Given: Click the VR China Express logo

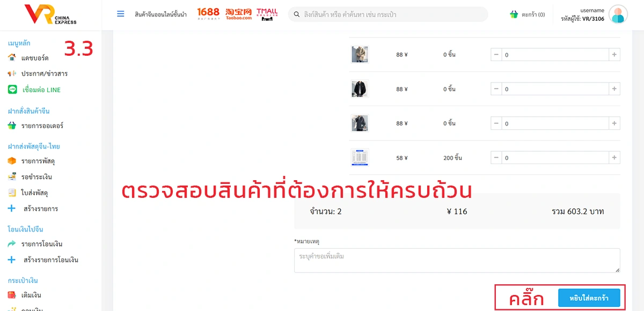Looking at the screenshot, I should tap(50, 14).
